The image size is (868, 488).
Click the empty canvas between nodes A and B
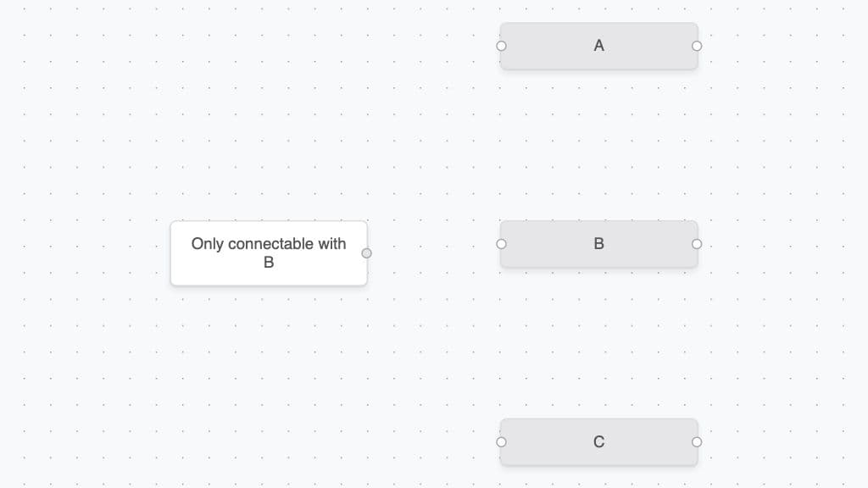pyautogui.click(x=599, y=145)
